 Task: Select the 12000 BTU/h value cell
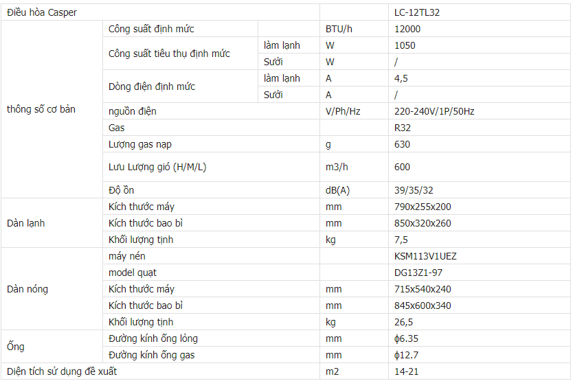point(407,29)
